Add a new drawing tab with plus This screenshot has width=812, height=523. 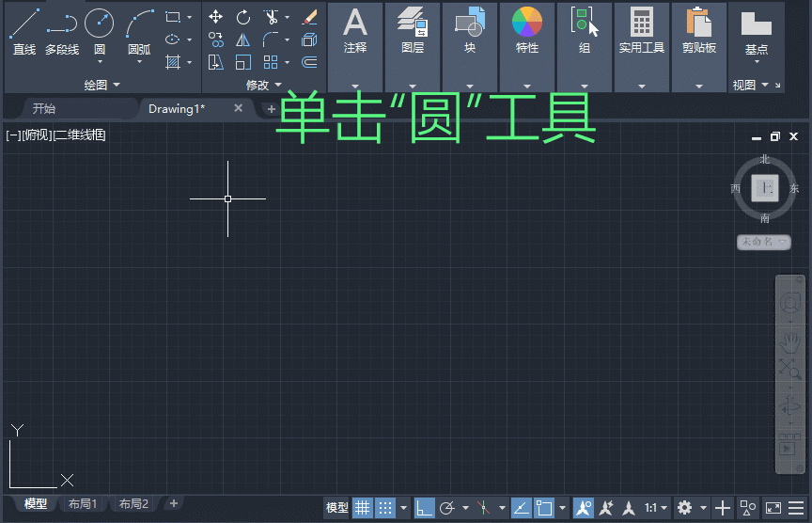[271, 109]
